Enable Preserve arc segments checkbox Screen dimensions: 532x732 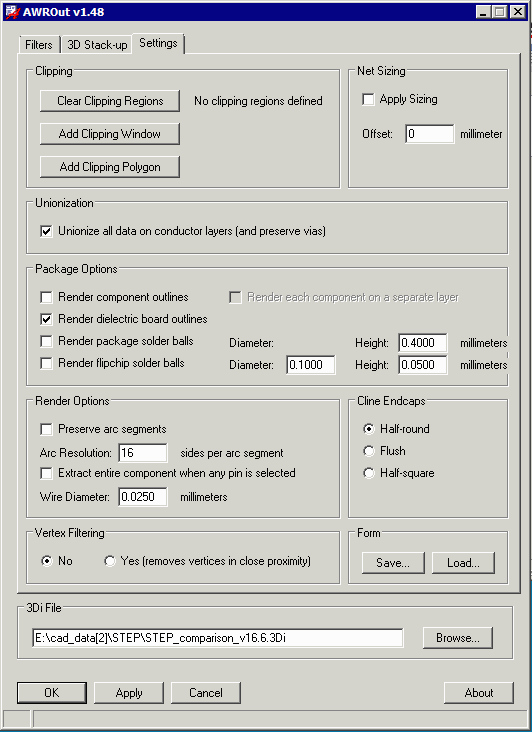(46, 429)
